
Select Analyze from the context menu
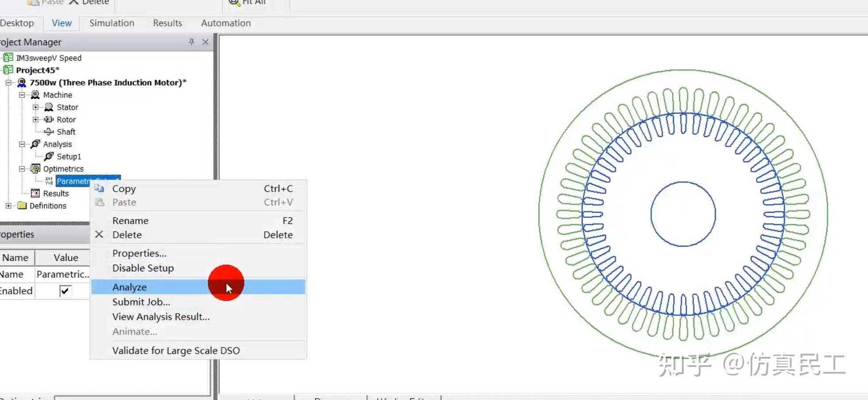click(129, 287)
